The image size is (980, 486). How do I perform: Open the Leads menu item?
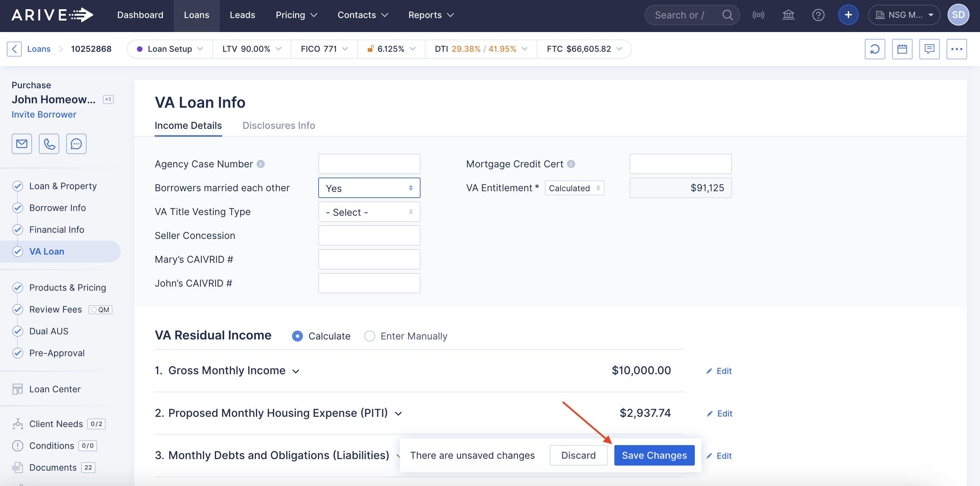[x=242, y=15]
